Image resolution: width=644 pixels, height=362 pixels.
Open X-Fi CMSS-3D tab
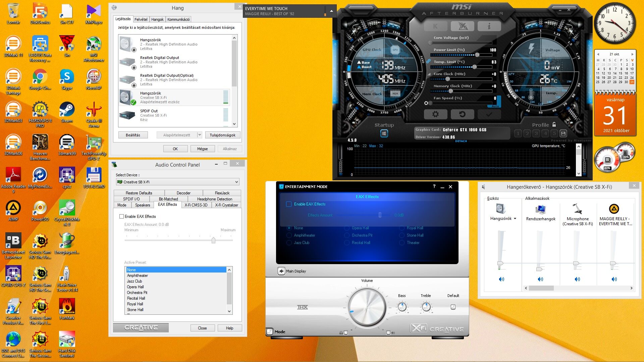pyautogui.click(x=196, y=205)
